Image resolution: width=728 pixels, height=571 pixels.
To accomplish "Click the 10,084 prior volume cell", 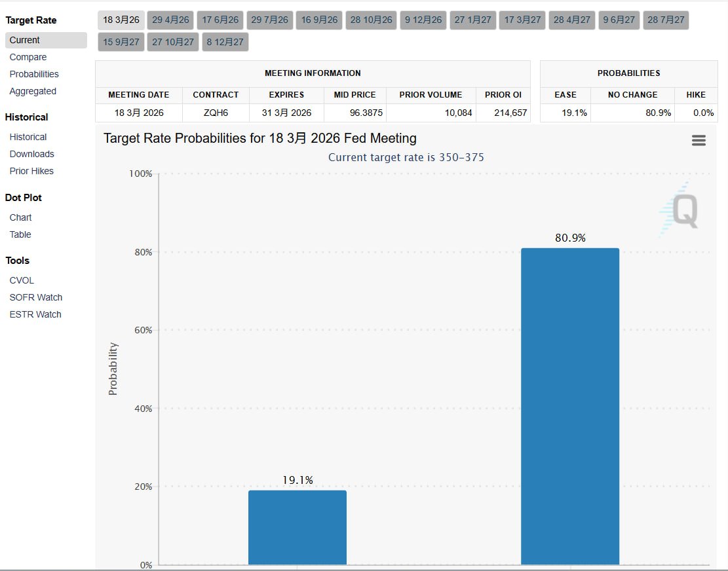I will (431, 113).
